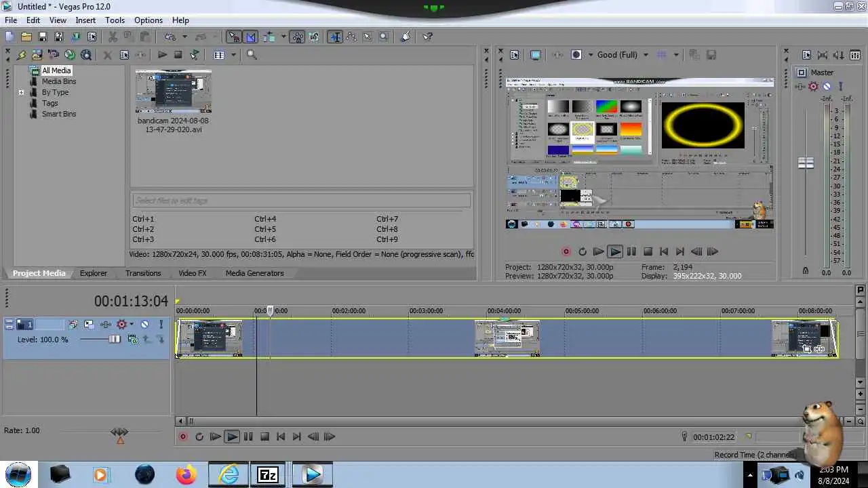Open mixer properties icon in Master Bus
This screenshot has width=868, height=488.
click(806, 55)
